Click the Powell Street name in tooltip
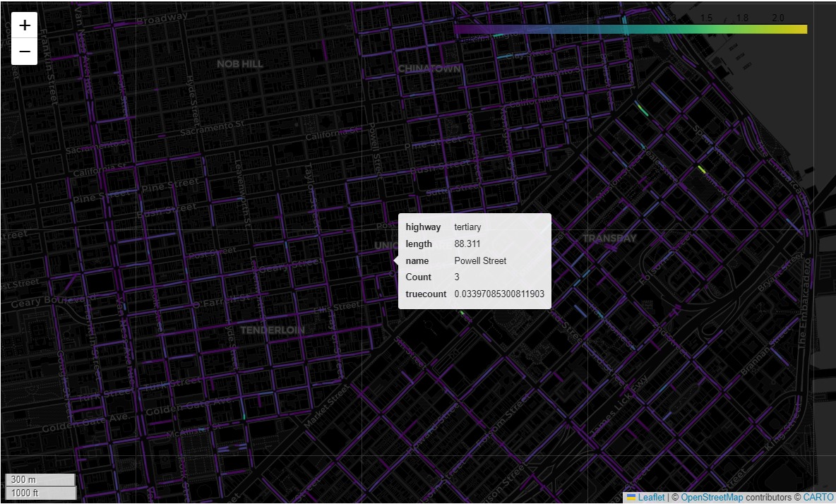 coord(480,260)
